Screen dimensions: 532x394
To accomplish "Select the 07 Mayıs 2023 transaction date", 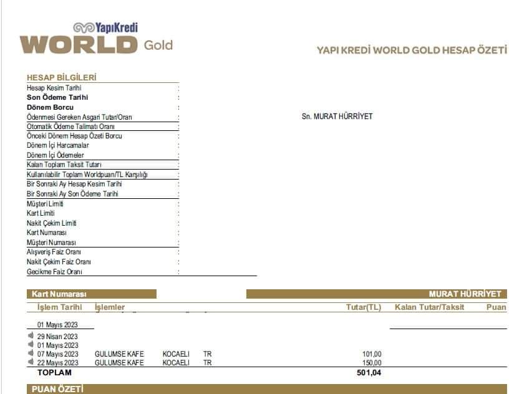I will coord(57,354).
